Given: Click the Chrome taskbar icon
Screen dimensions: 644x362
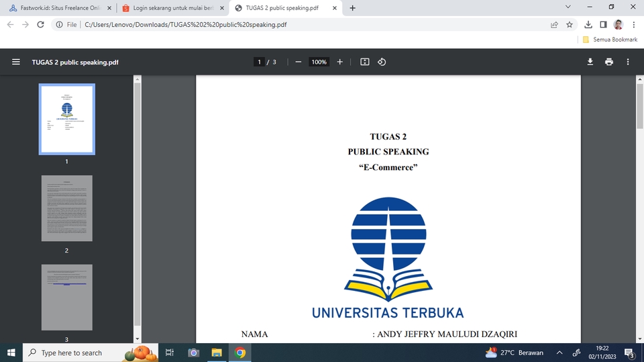Looking at the screenshot, I should (240, 353).
